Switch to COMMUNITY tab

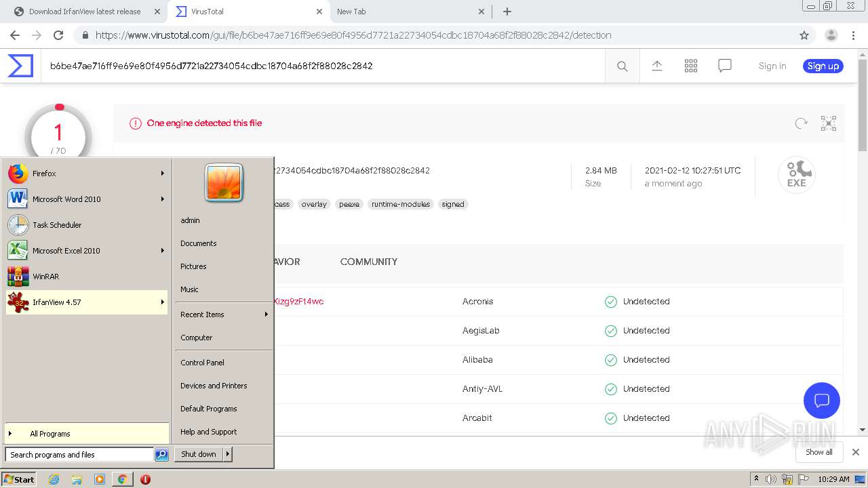click(x=369, y=262)
